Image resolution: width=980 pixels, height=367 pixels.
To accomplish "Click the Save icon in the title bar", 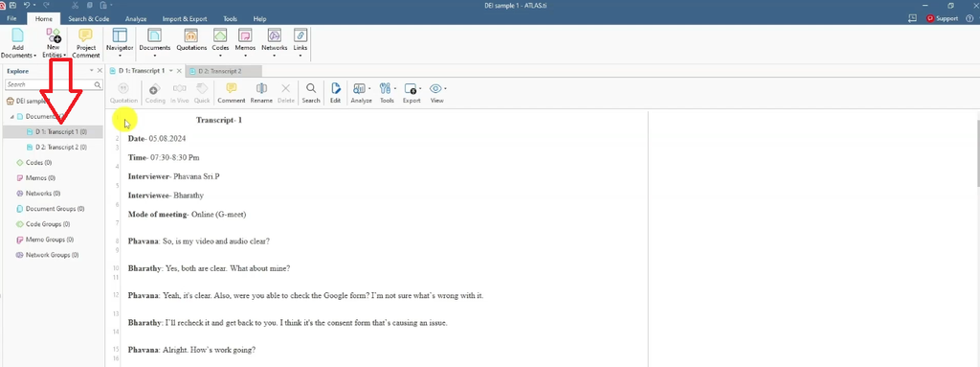I will 11,5.
